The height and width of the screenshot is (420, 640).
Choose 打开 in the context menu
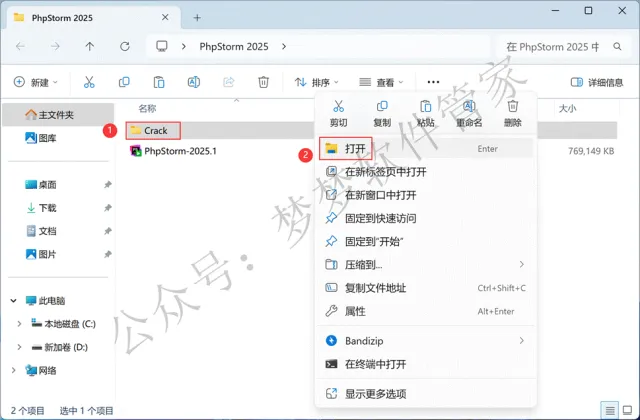(x=425, y=149)
